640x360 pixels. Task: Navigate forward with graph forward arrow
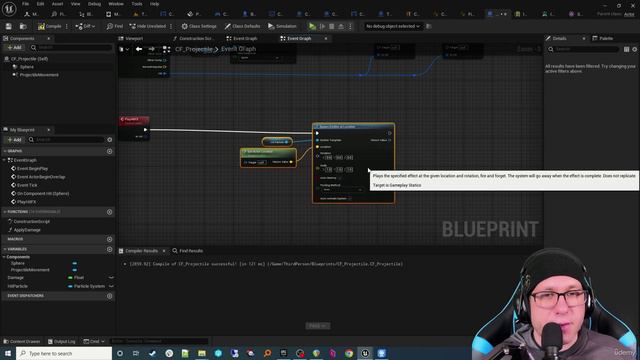151,49
